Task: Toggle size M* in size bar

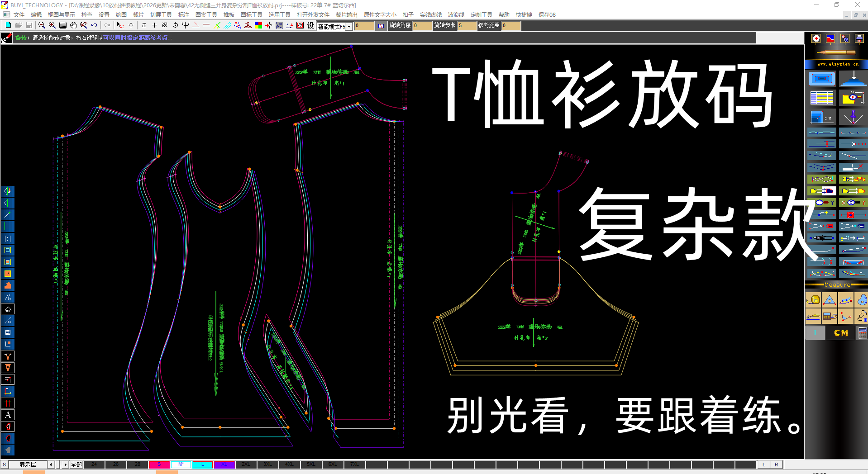Action: click(181, 465)
